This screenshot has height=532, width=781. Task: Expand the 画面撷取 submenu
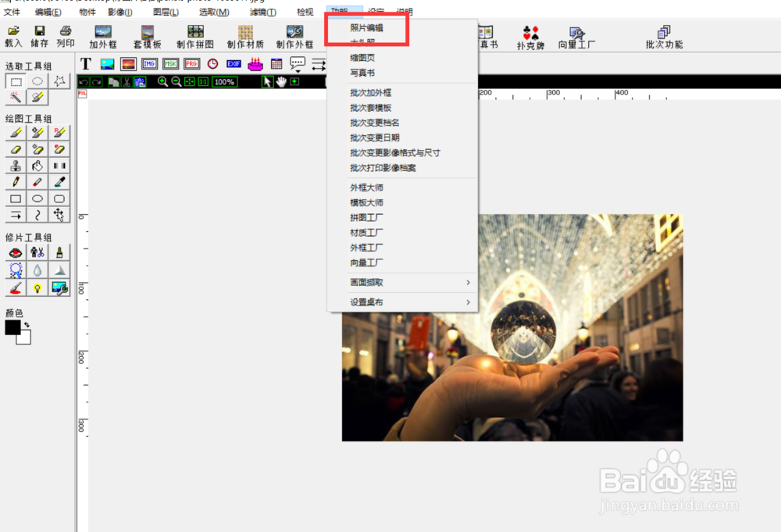pos(402,283)
